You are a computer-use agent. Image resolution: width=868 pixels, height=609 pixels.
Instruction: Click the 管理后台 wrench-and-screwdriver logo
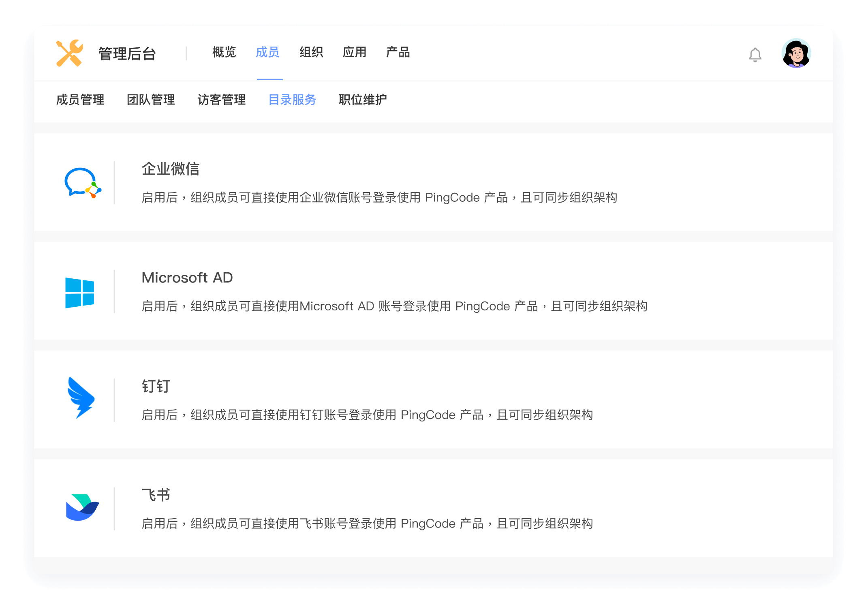point(70,53)
